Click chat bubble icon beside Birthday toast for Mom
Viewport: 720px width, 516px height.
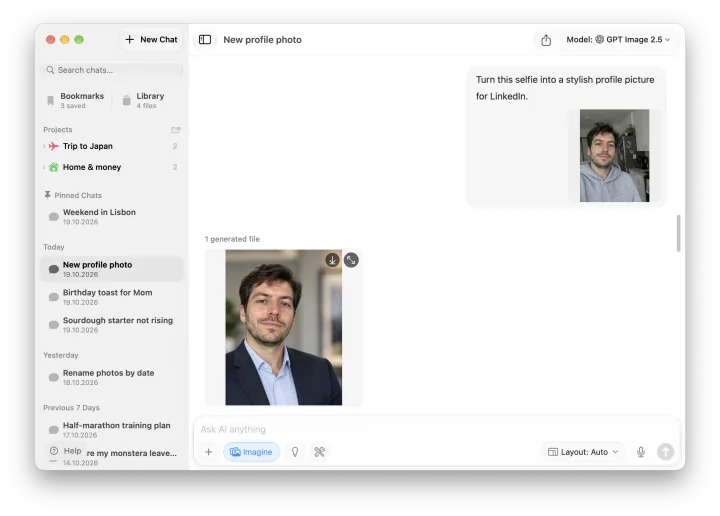click(54, 297)
